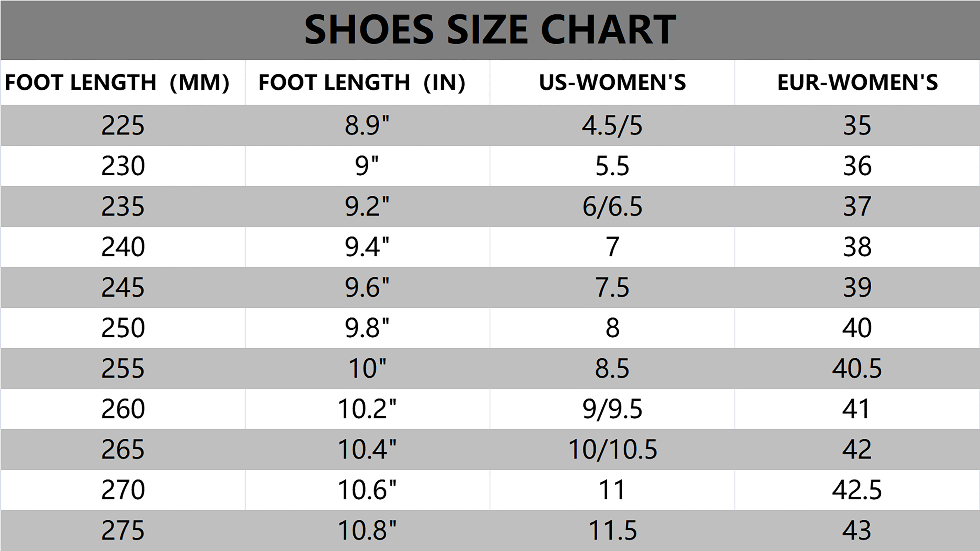
Task: Click the 9.8" inch length cell
Action: click(367, 328)
